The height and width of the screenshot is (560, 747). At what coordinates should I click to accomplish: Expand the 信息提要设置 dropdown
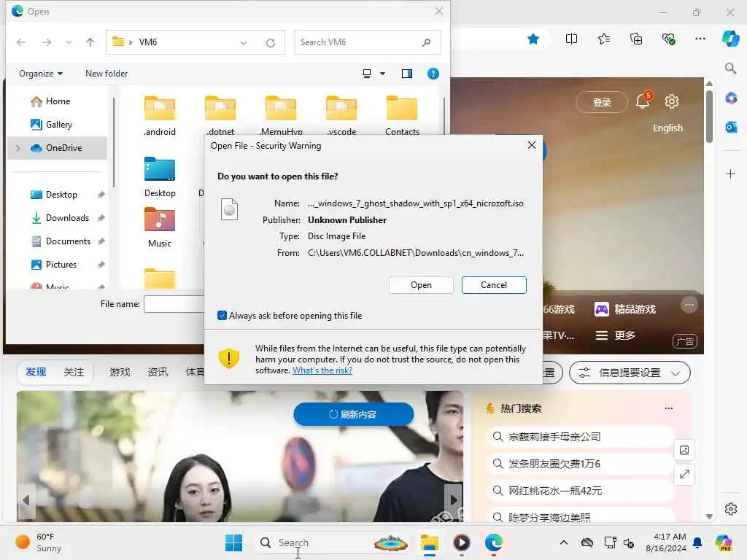tap(630, 373)
